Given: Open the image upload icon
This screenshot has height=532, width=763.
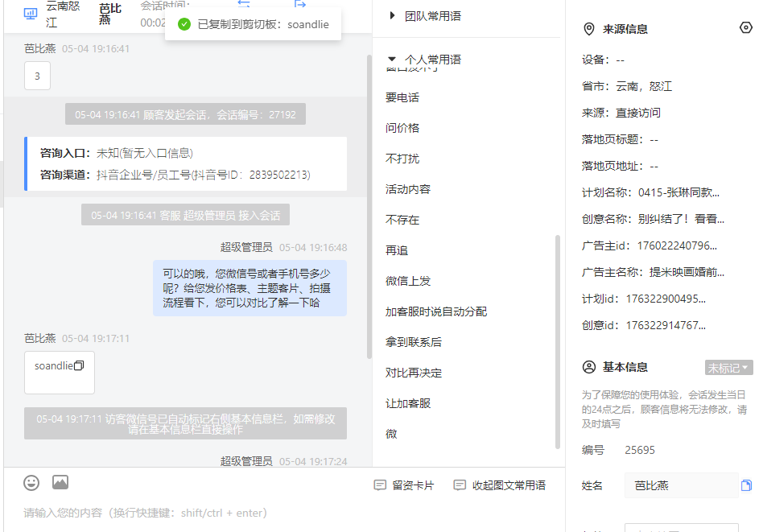Looking at the screenshot, I should (x=60, y=483).
